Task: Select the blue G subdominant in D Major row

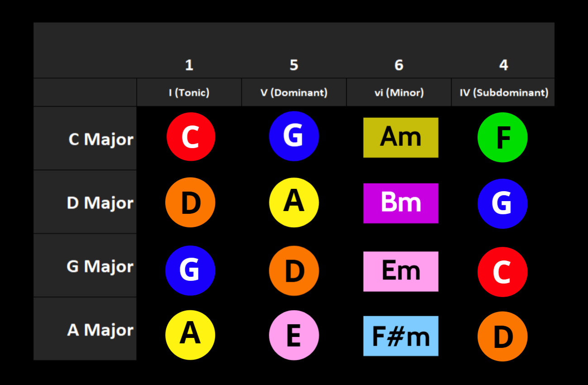Action: 502,204
